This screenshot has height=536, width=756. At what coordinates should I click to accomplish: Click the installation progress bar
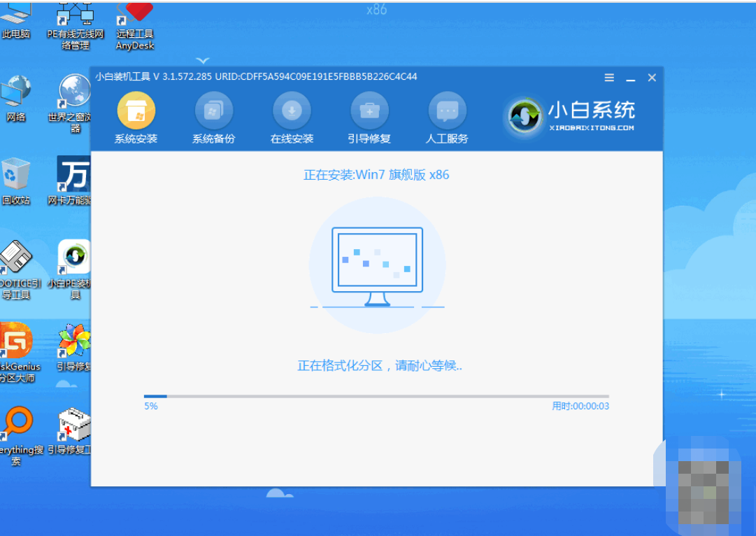coord(376,396)
